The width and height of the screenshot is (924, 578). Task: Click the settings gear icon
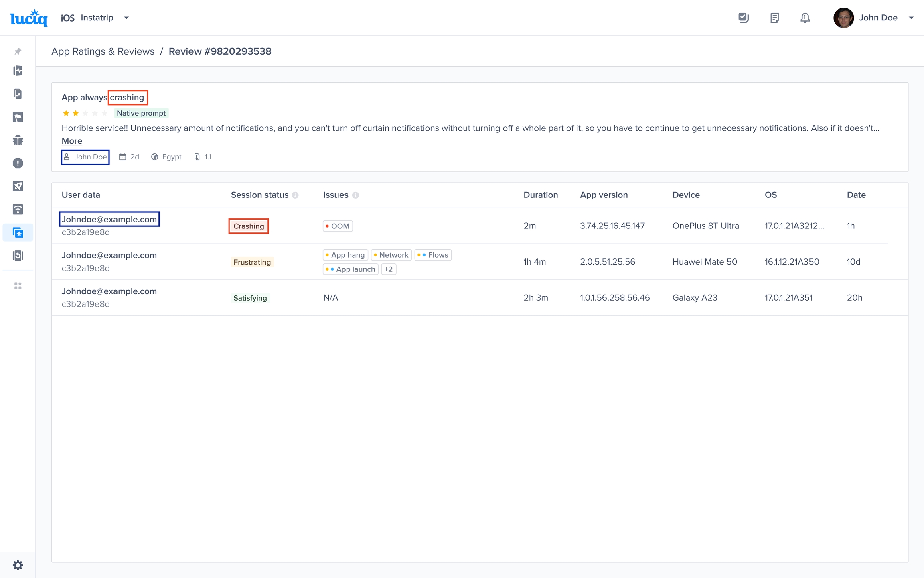[x=18, y=565]
